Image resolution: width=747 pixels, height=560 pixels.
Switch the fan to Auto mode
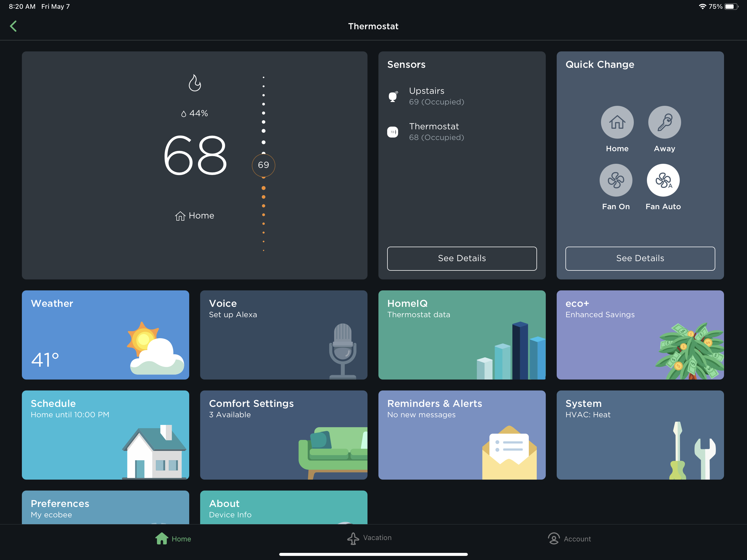click(663, 180)
